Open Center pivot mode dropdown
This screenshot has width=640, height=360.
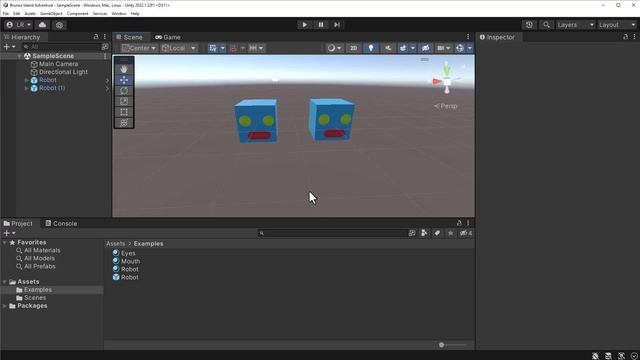point(139,48)
